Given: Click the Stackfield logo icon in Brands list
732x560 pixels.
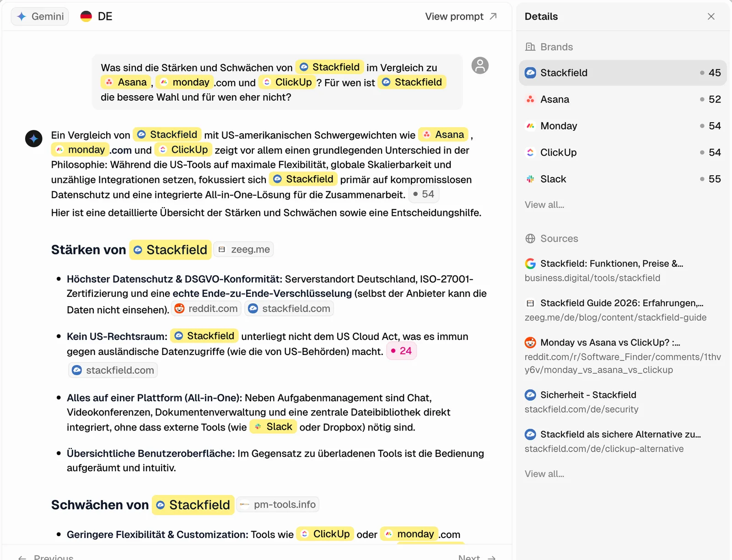Looking at the screenshot, I should click(x=530, y=73).
